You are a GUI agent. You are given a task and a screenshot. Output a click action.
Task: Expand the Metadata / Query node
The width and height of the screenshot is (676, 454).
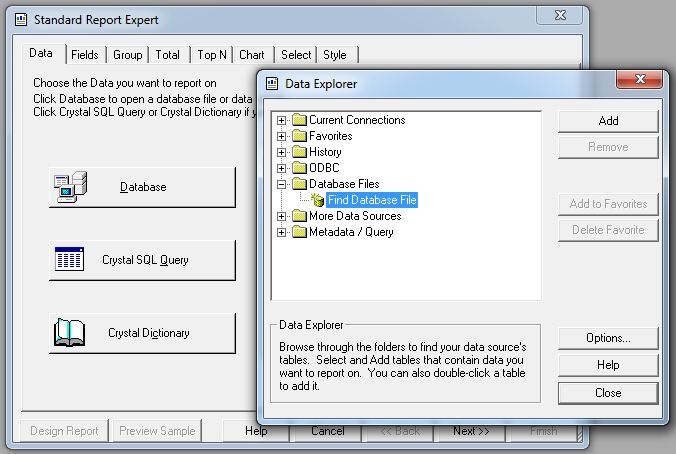(282, 232)
